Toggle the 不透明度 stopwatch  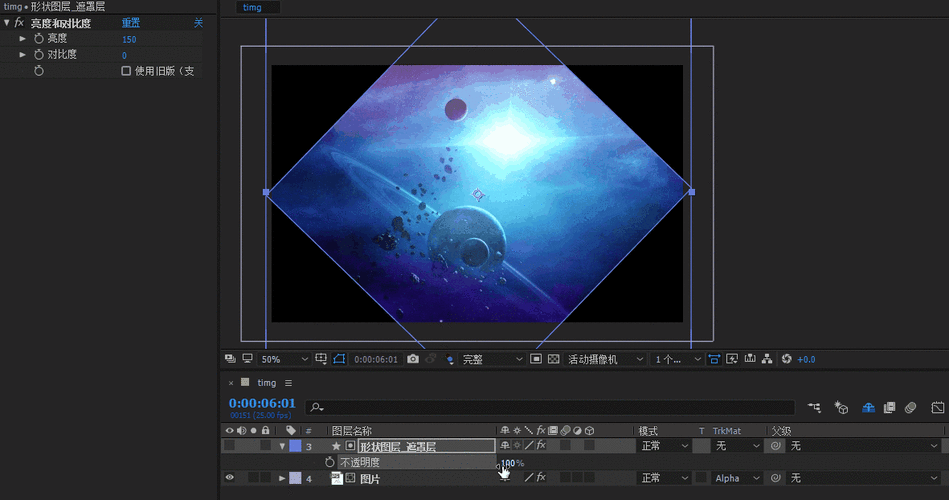click(329, 462)
